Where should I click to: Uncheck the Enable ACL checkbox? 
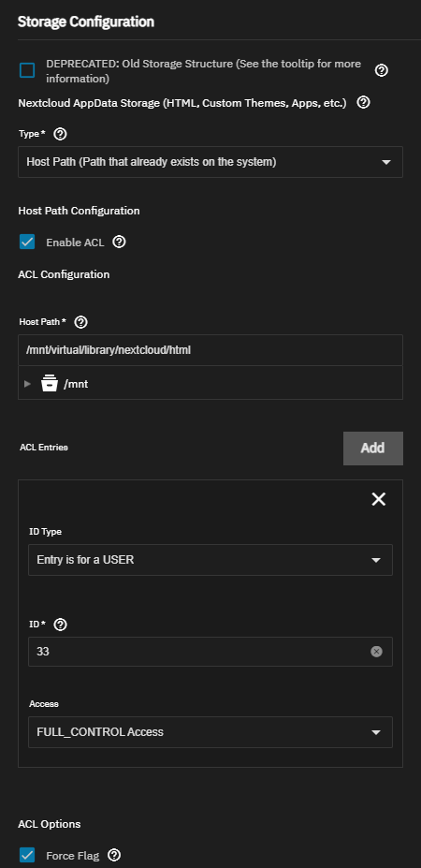coord(27,242)
